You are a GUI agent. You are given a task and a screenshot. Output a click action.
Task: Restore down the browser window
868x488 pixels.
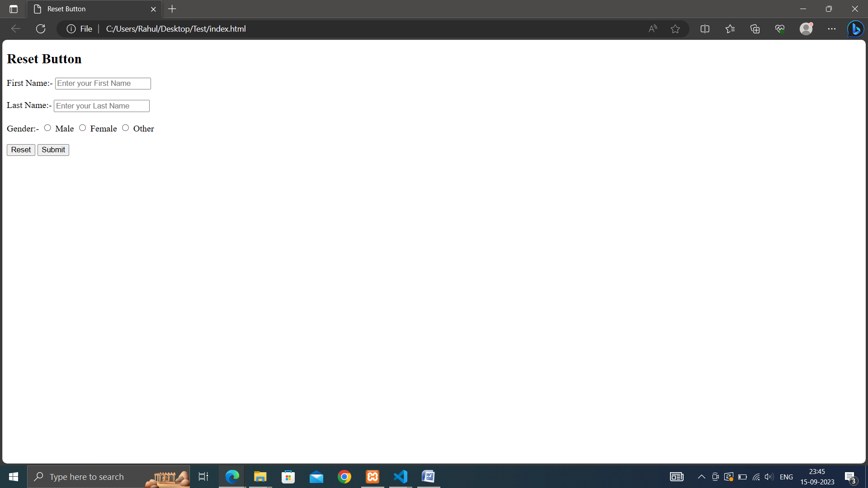pyautogui.click(x=829, y=9)
